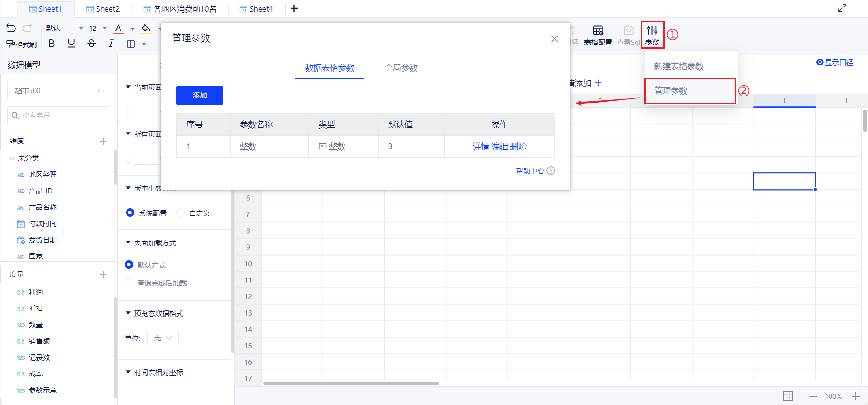
Task: Select 查询完成后加载 loading mode
Action: pyautogui.click(x=129, y=283)
